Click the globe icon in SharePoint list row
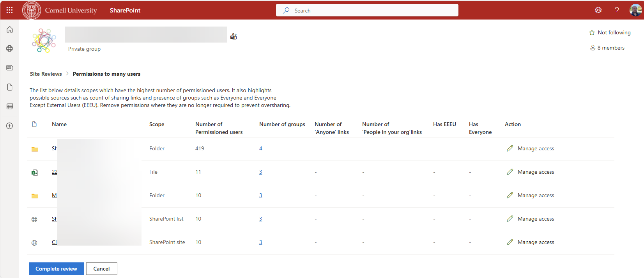Viewport: 644px width, 278px height. point(34,219)
